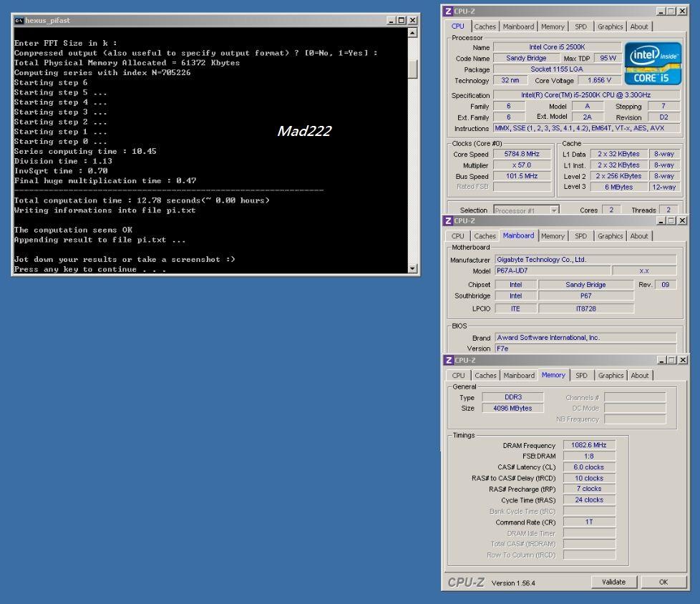Open Processor #1 selection dropdown
Viewport: 700px width, 604px height.
click(526, 210)
